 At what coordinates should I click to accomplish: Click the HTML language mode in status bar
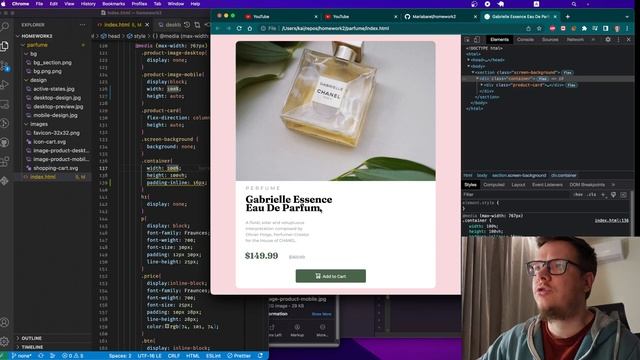pos(193,356)
